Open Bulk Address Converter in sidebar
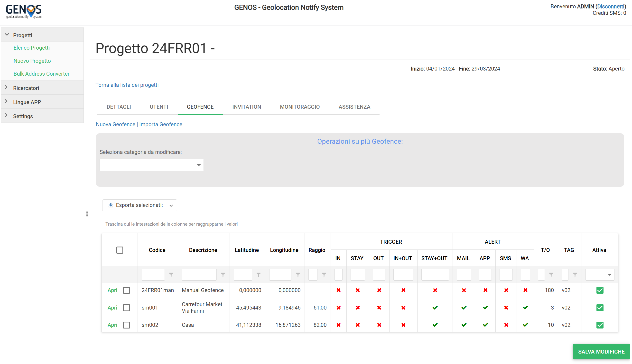 (41, 74)
